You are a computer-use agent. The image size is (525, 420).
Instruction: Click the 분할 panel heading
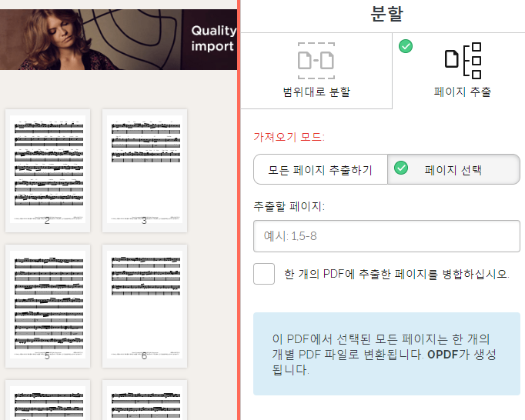pyautogui.click(x=386, y=14)
